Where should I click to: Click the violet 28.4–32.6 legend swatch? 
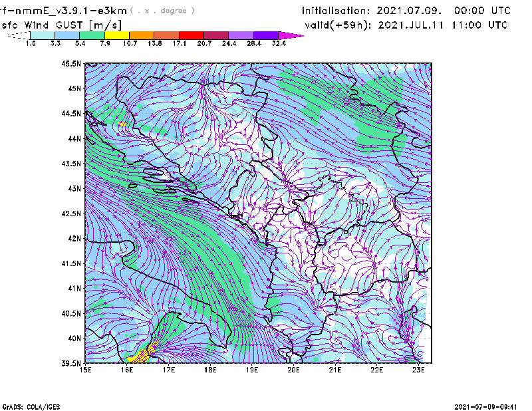[266, 35]
